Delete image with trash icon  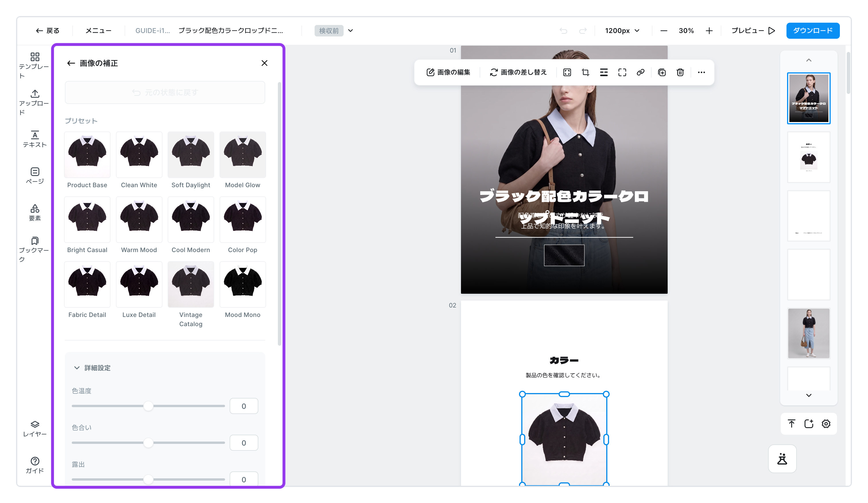click(x=680, y=72)
